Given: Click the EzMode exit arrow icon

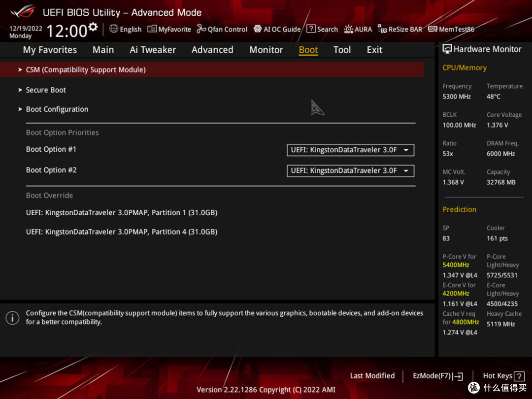Looking at the screenshot, I should 457,376.
